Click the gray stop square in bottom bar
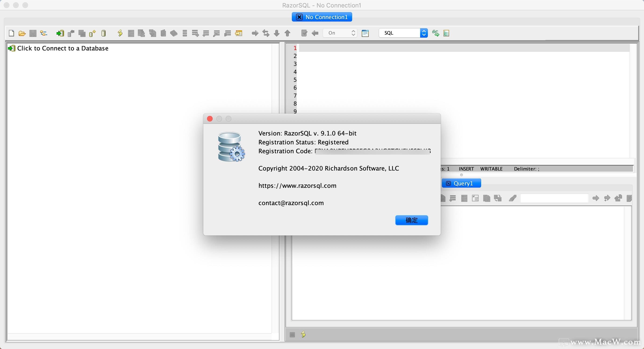The height and width of the screenshot is (349, 644). [292, 335]
